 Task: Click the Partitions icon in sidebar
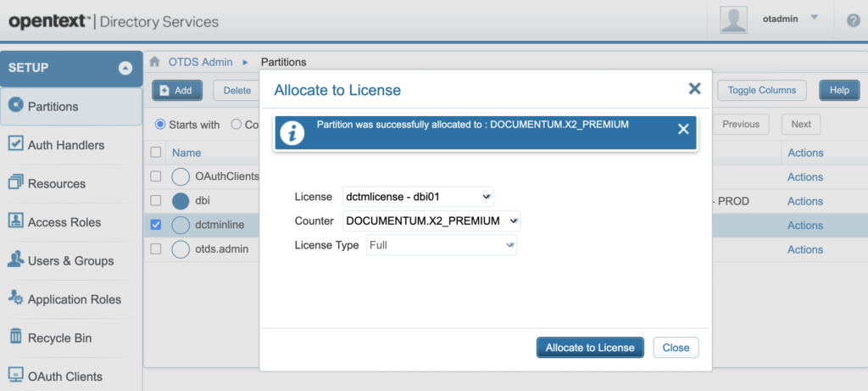[x=14, y=106]
